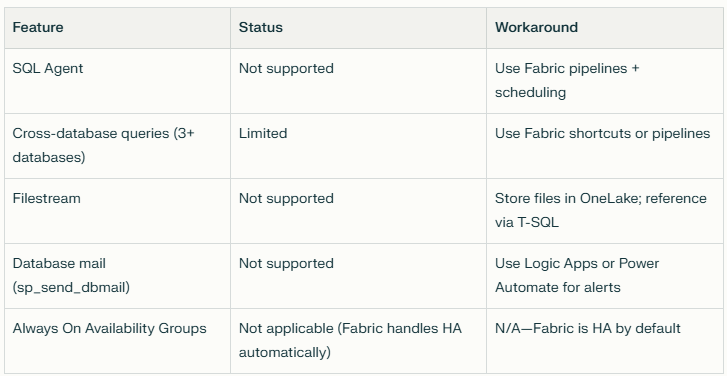Viewport: 727px width, 376px height.
Task: Click Use Fabric shortcuts or pipelines cell
Action: pos(605,146)
